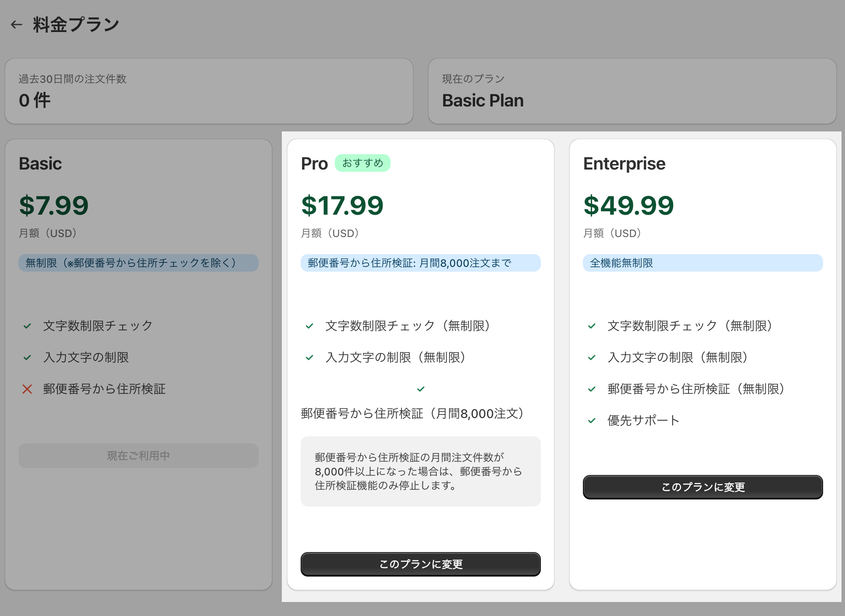Click the red X next to 郵便番号から住所検証

point(27,389)
